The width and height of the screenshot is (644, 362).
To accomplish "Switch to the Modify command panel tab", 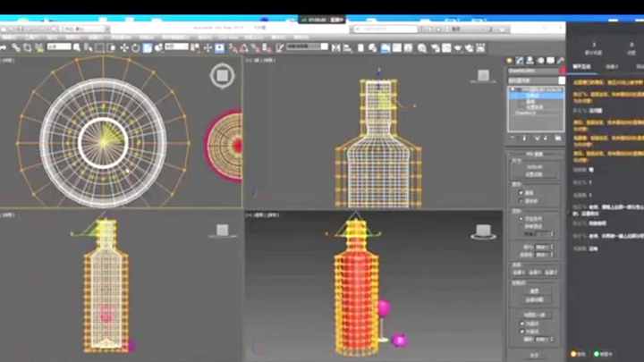I will click(520, 61).
